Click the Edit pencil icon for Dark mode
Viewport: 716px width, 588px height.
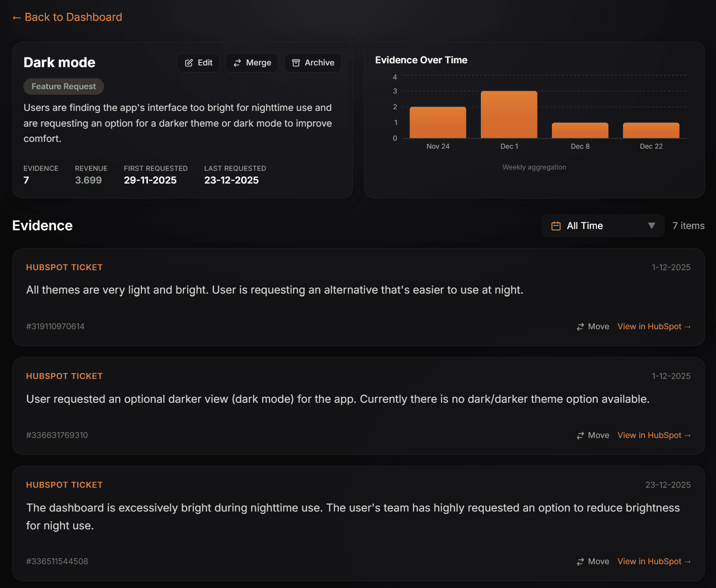tap(190, 62)
